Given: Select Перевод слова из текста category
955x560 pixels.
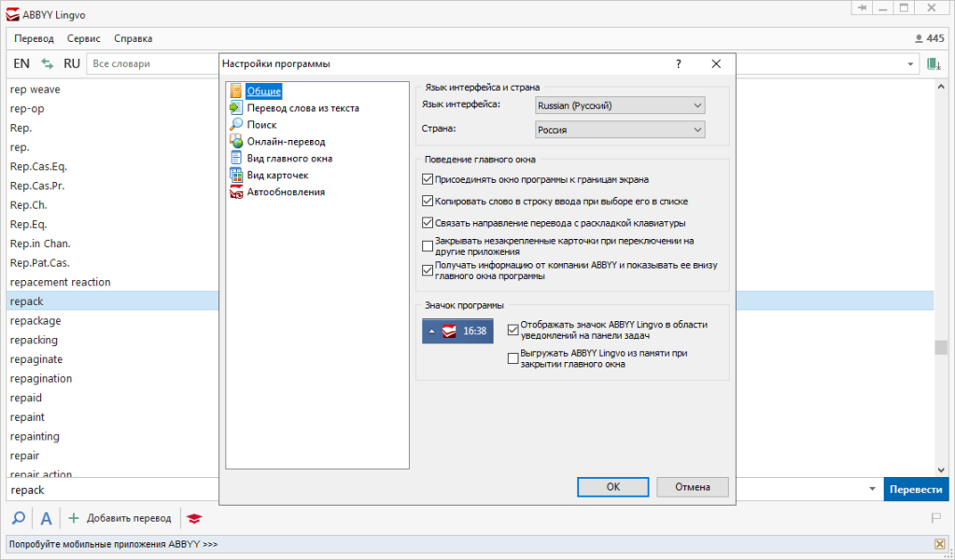Looking at the screenshot, I should click(x=302, y=107).
